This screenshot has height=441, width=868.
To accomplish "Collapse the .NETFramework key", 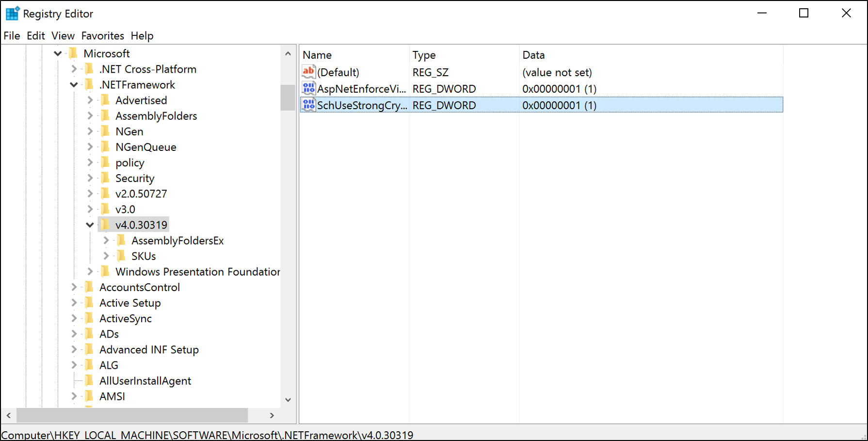I will [x=74, y=84].
